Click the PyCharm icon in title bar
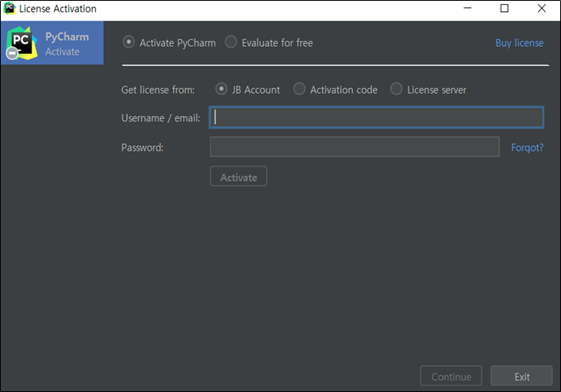Image resolution: width=561 pixels, height=392 pixels. click(x=10, y=8)
